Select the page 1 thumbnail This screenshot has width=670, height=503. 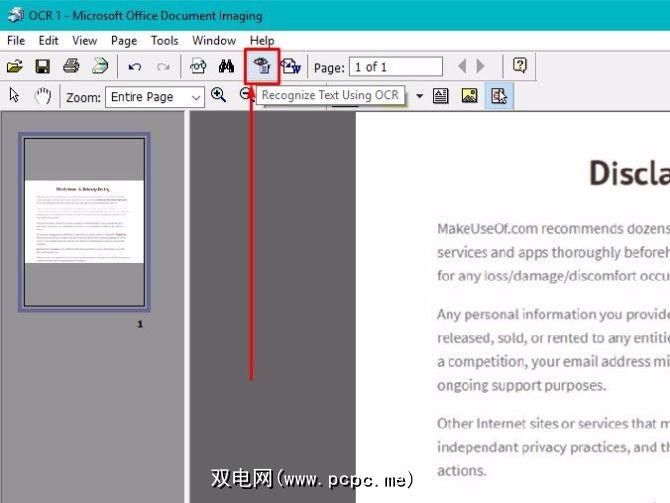[84, 222]
